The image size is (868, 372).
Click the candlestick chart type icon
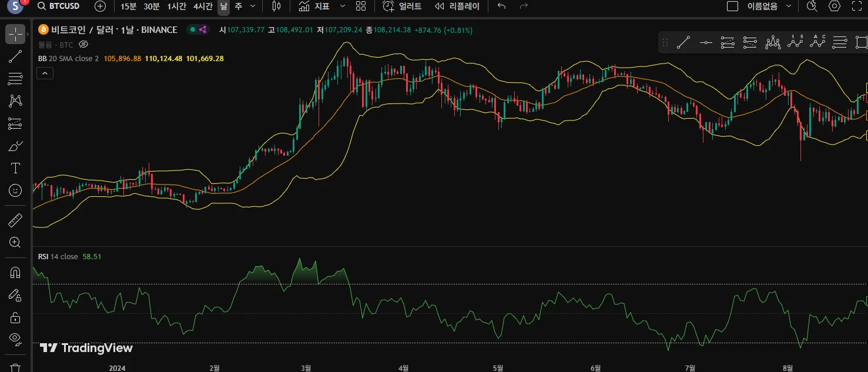click(276, 6)
